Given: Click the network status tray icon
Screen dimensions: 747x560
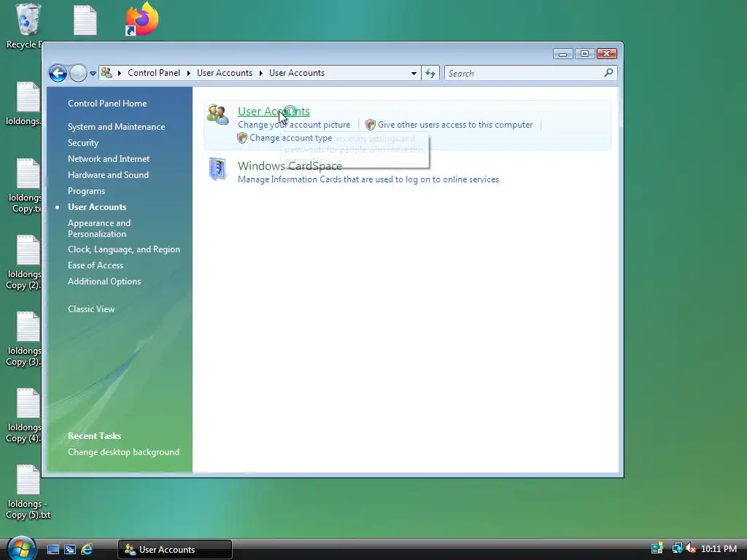Looking at the screenshot, I should point(677,548).
